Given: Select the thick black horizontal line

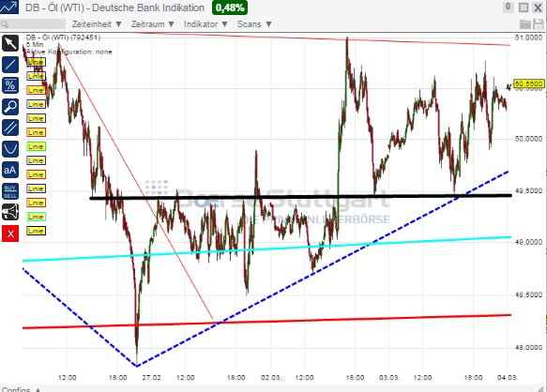Looking at the screenshot, I should (300, 197).
